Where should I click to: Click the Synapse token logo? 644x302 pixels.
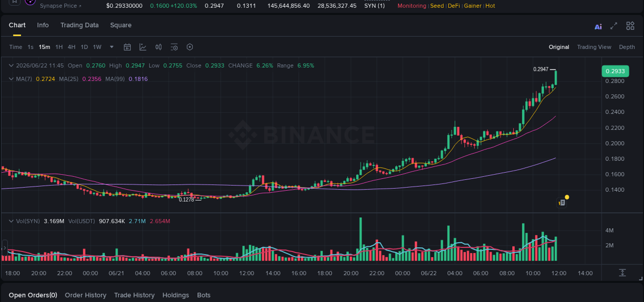[30, 2]
